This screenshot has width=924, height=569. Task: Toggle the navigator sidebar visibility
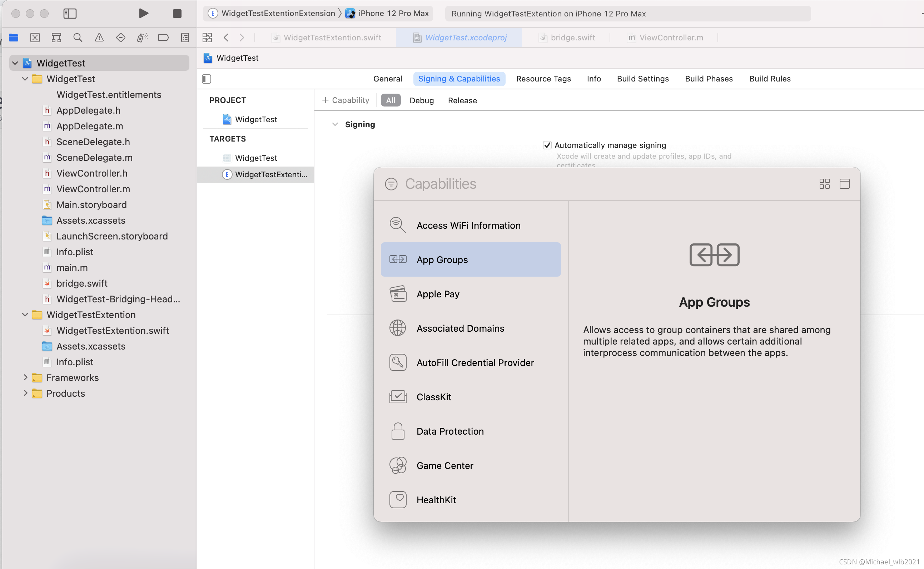pos(70,14)
